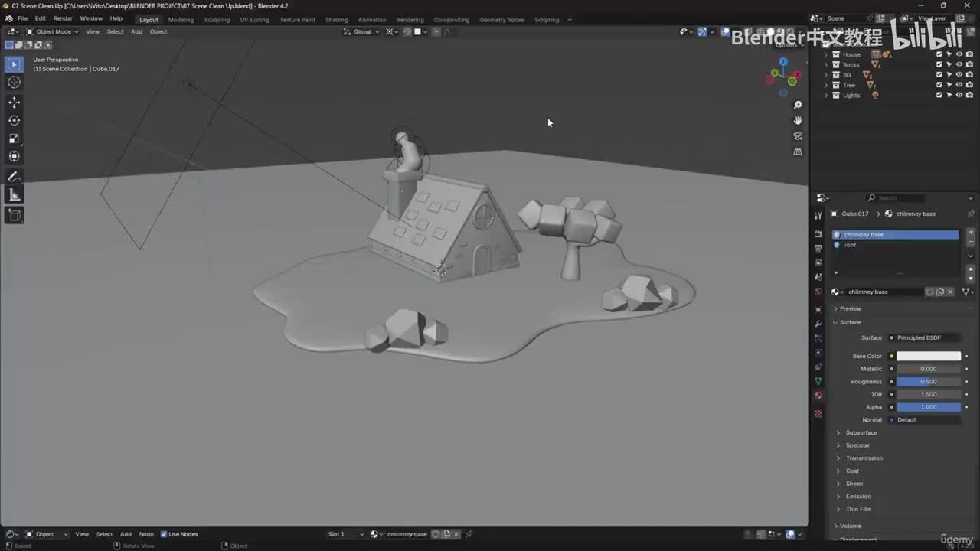Open the Object Mode dropdown
The image size is (980, 551).
(52, 31)
